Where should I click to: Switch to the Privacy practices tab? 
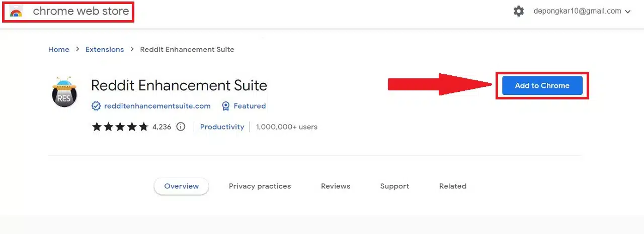(x=260, y=186)
